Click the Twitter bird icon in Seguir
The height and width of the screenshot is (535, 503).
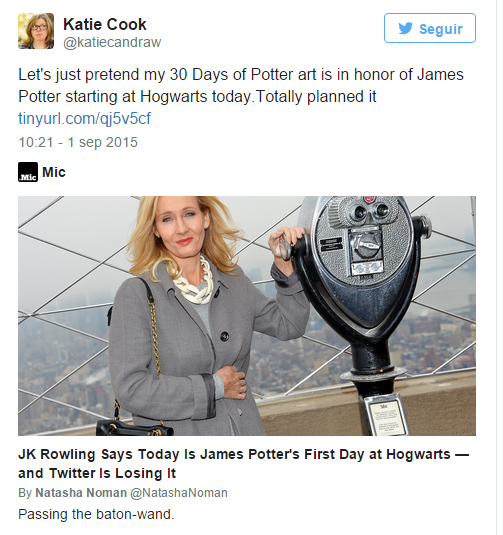[x=405, y=28]
